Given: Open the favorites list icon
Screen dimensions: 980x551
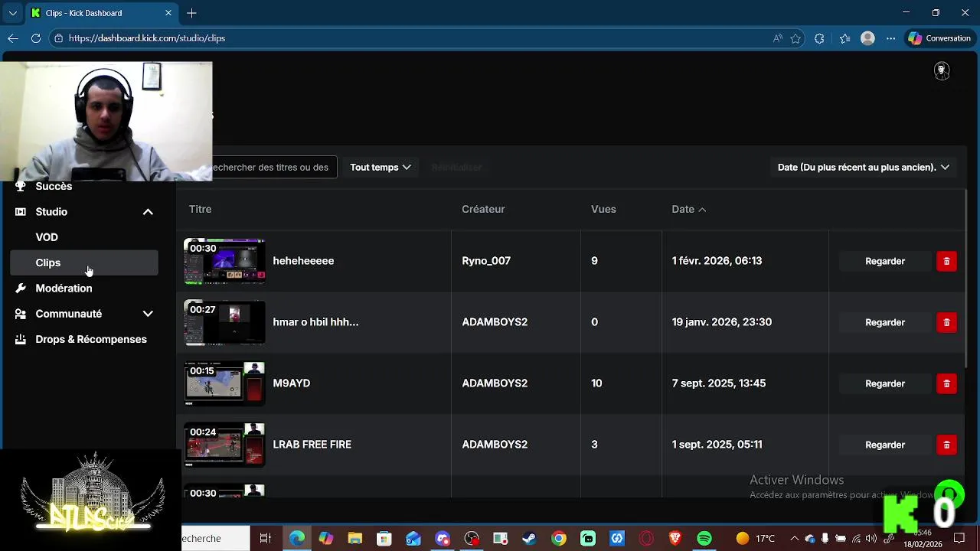Looking at the screenshot, I should [844, 38].
